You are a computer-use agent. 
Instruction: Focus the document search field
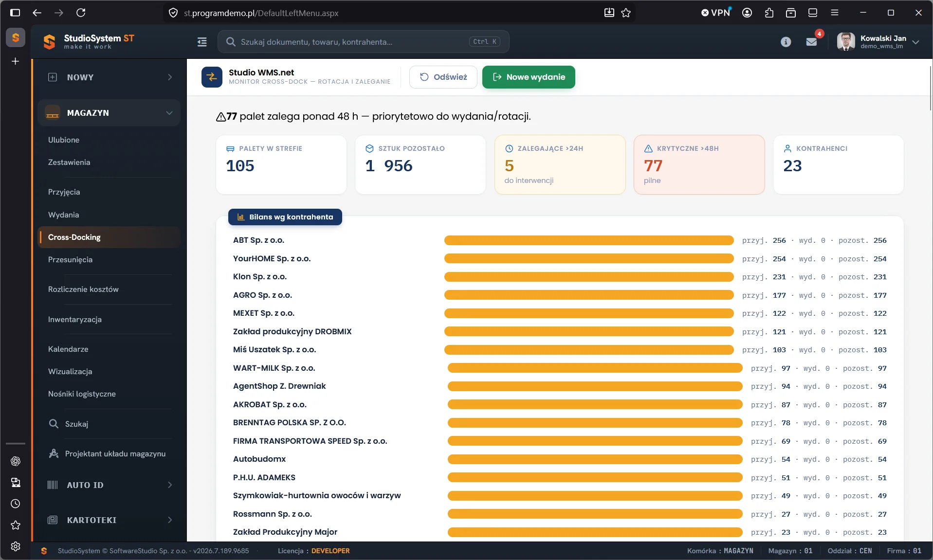[363, 42]
